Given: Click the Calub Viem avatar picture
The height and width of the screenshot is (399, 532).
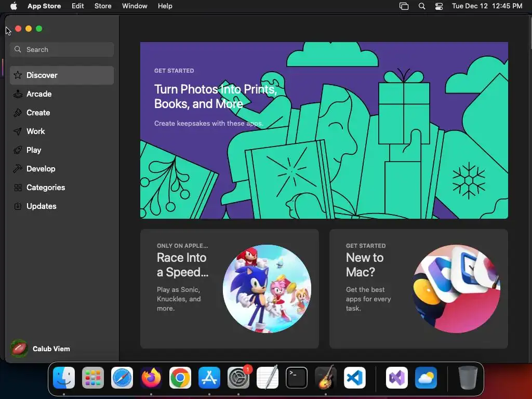Looking at the screenshot, I should pos(19,349).
